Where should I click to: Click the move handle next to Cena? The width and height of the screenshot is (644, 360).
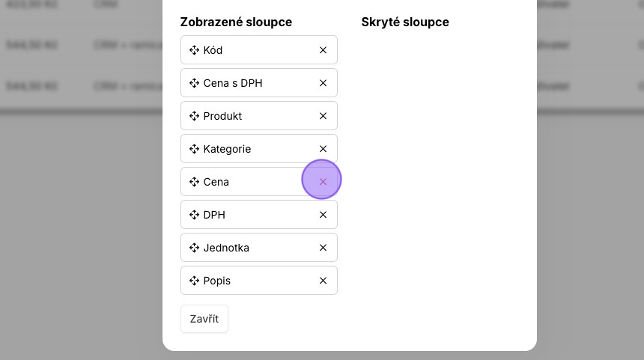pos(194,181)
